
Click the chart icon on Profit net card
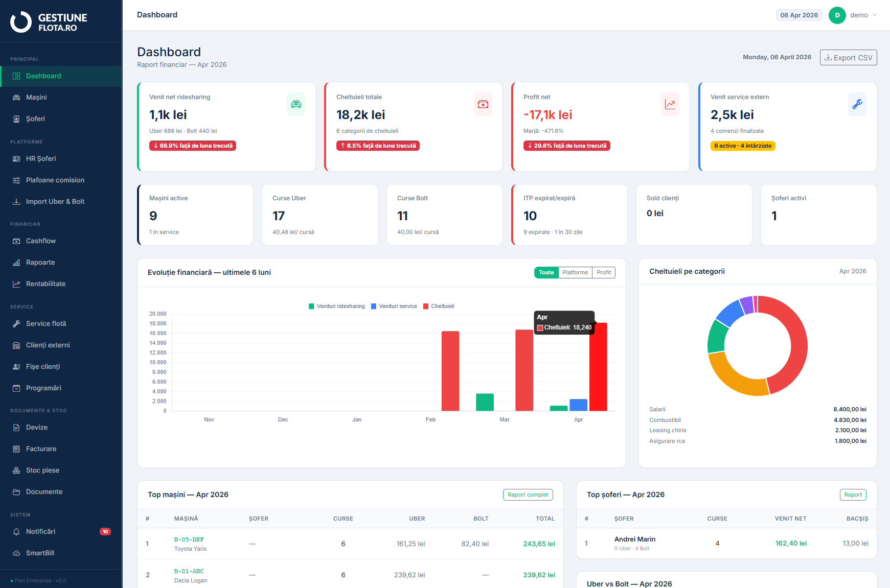click(x=670, y=104)
